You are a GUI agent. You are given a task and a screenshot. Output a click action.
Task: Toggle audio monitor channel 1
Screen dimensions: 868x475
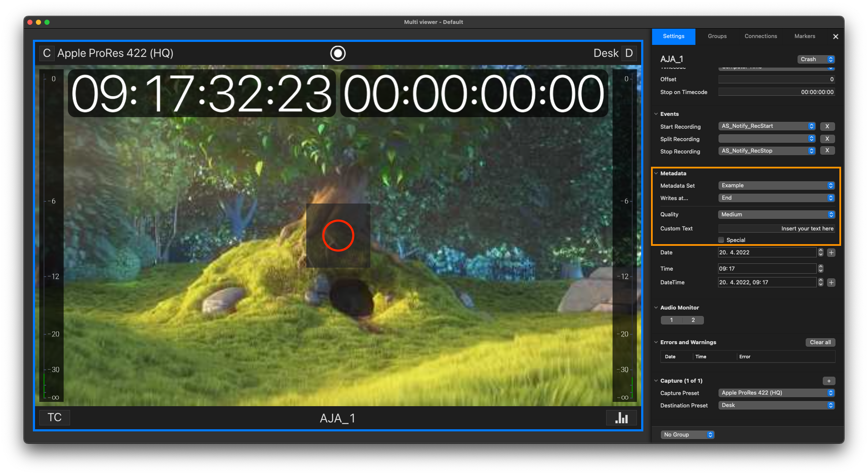[672, 320]
